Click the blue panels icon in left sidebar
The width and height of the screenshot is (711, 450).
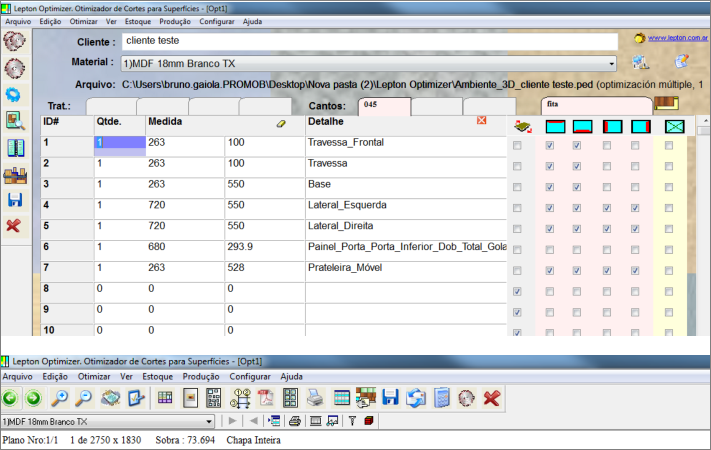[16, 148]
